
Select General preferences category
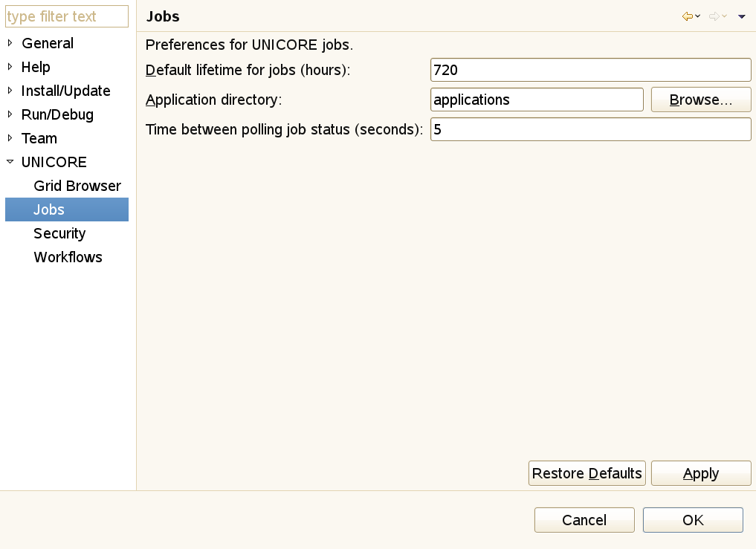pos(48,43)
